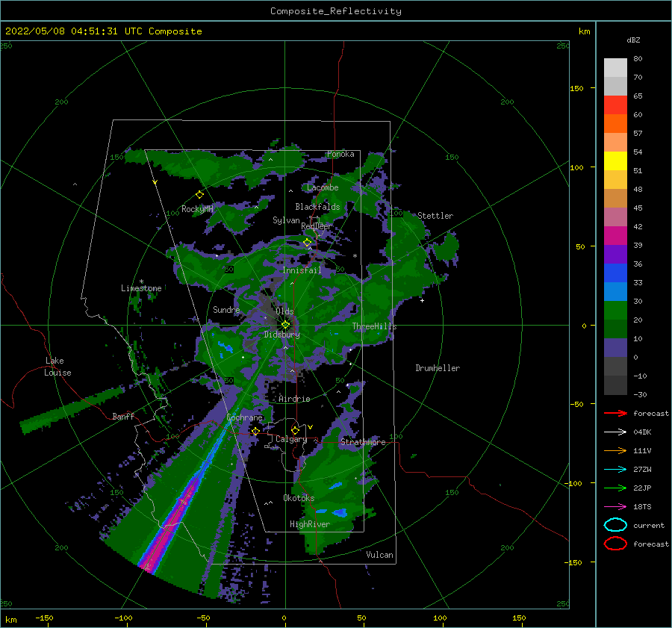Image resolution: width=672 pixels, height=628 pixels.
Task: Click the 04DK legend label
Action: pos(642,432)
